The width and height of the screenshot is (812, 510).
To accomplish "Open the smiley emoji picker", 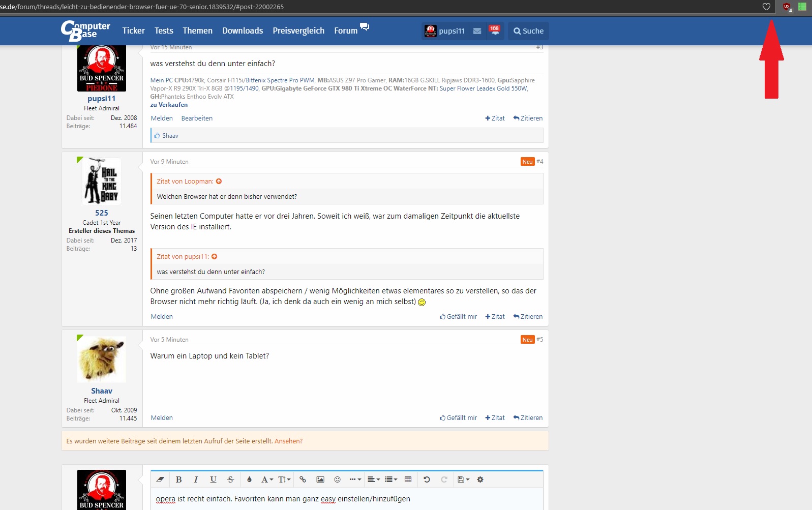I will click(337, 479).
